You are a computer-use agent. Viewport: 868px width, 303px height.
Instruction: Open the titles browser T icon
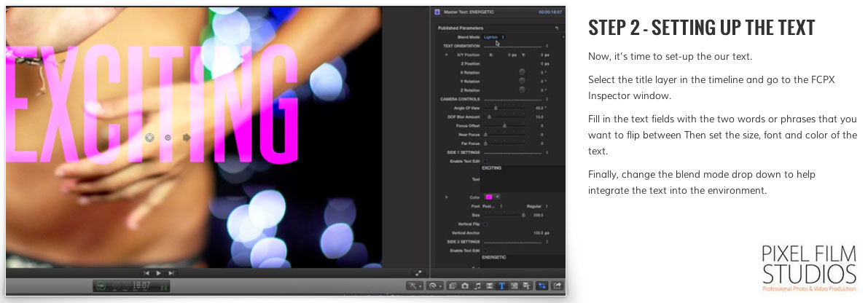click(502, 286)
